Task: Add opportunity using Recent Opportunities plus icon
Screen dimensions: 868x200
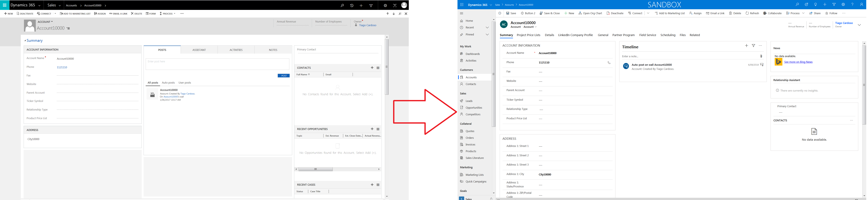Action: tap(372, 129)
